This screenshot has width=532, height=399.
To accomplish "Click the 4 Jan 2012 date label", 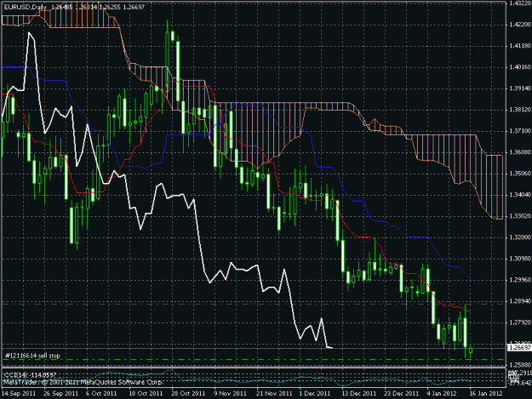I will tap(442, 394).
